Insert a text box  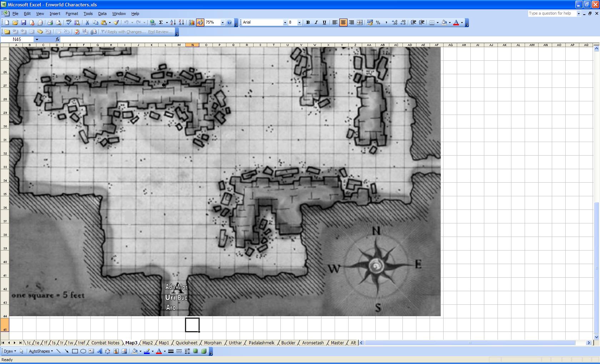click(91, 351)
